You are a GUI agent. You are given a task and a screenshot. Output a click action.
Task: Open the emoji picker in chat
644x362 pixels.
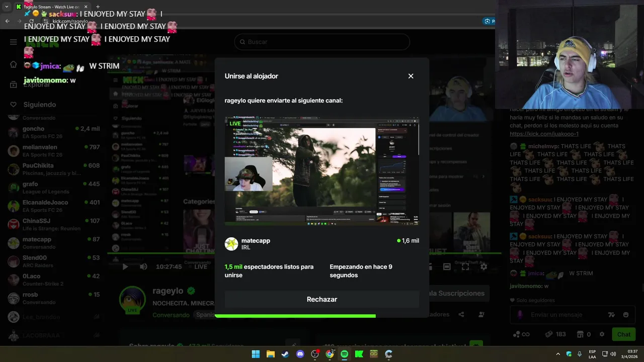coord(625,315)
